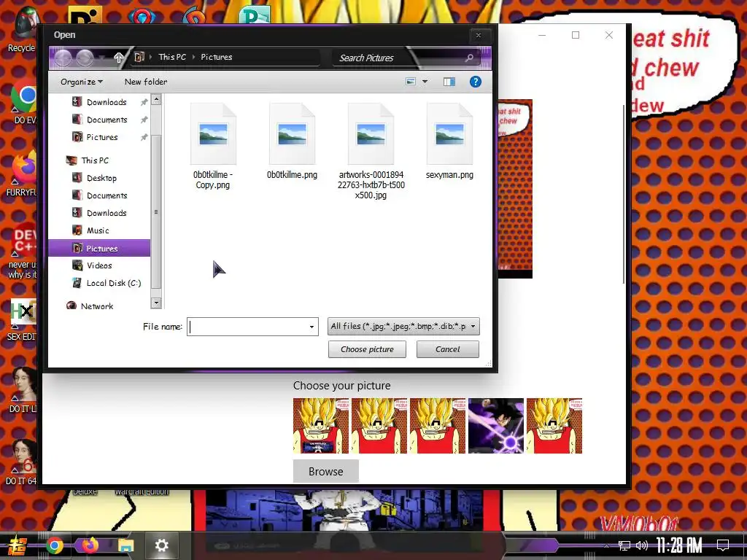Select Network in navigation pane
The image size is (747, 560).
(97, 306)
